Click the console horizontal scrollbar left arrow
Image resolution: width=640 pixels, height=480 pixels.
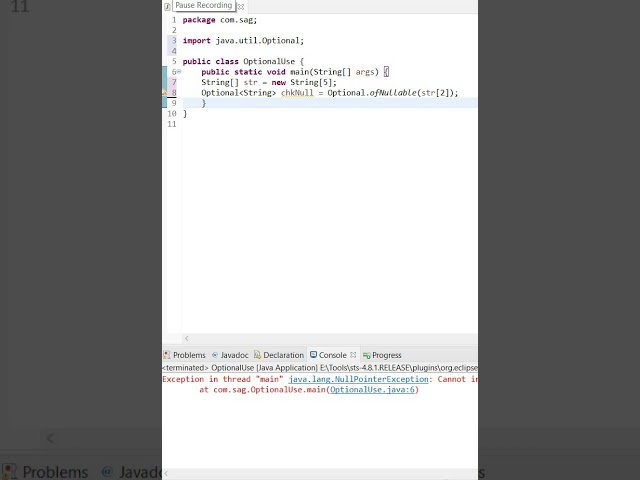pyautogui.click(x=166, y=473)
